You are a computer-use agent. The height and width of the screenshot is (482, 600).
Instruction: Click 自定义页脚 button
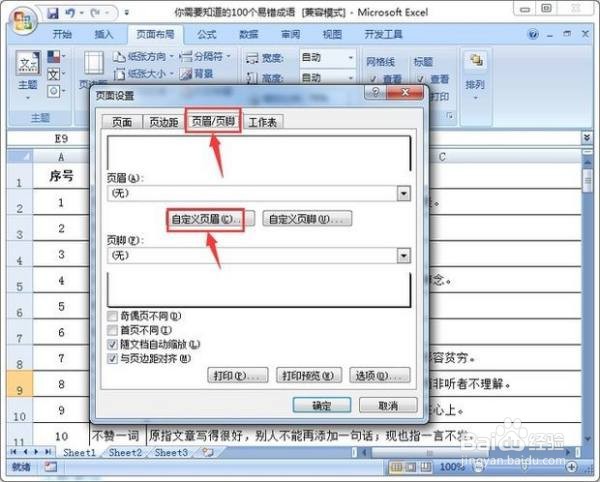coord(307,219)
